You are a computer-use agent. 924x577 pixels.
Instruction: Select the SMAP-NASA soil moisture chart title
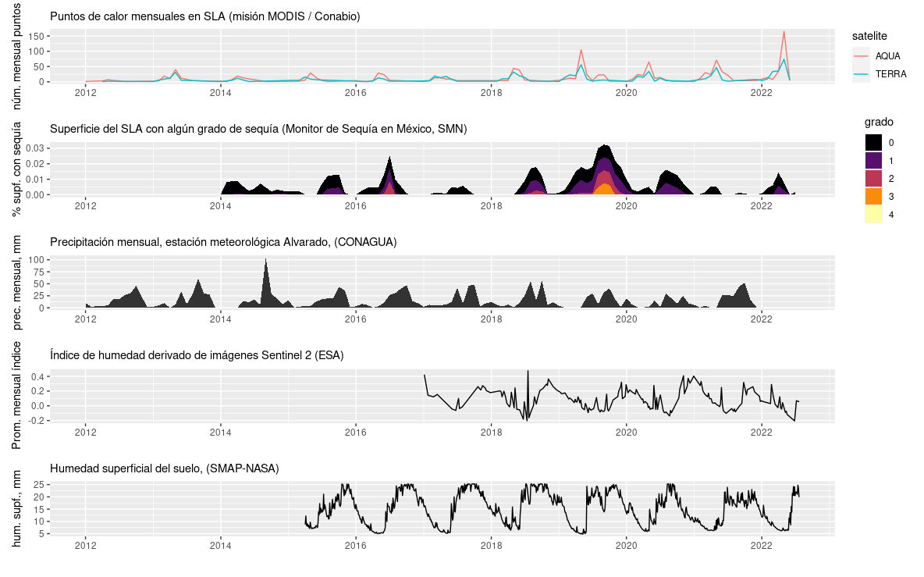point(164,468)
